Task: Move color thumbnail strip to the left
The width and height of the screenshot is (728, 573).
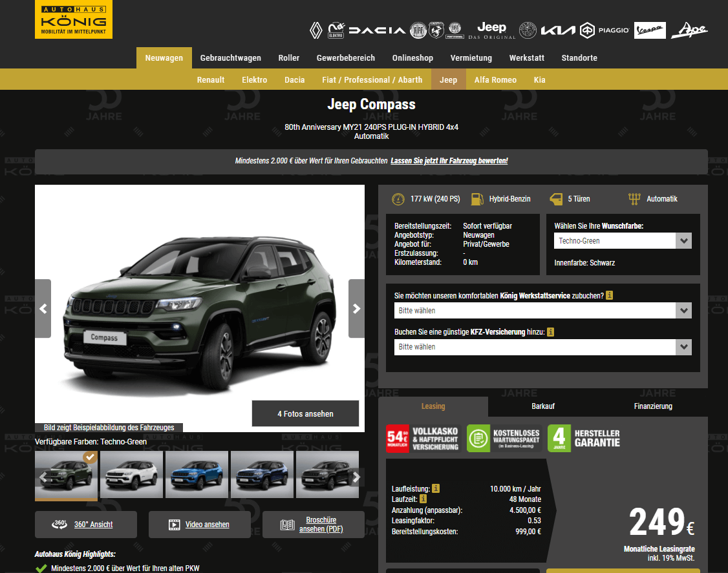Action: pyautogui.click(x=43, y=477)
